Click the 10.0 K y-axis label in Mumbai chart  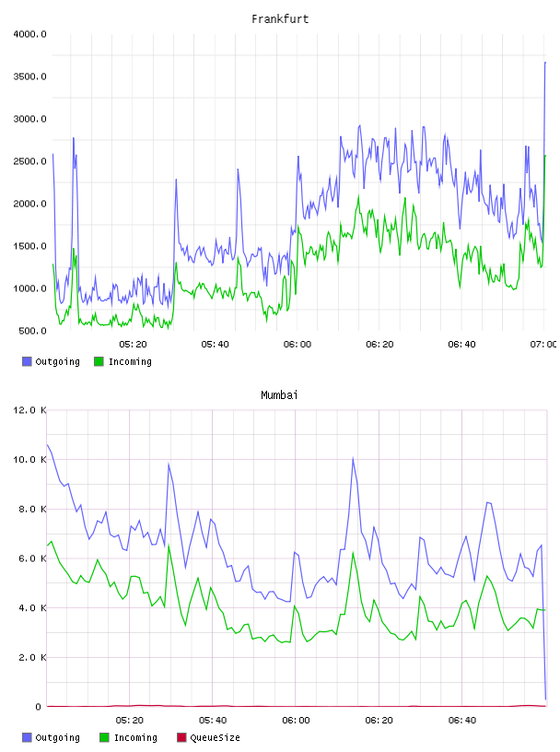pyautogui.click(x=29, y=460)
